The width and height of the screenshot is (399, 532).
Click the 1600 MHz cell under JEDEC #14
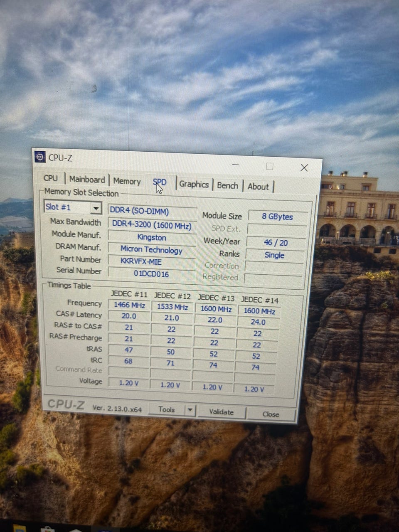point(259,310)
